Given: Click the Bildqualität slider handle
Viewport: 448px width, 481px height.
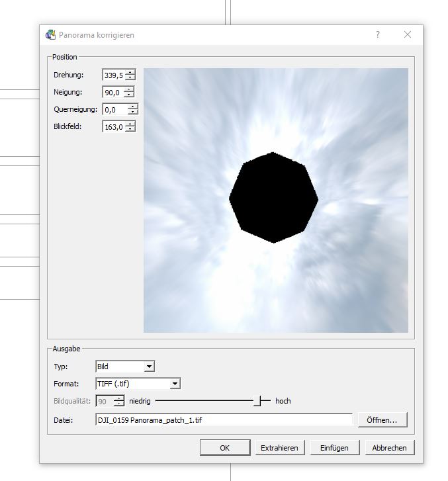Looking at the screenshot, I should [262, 401].
